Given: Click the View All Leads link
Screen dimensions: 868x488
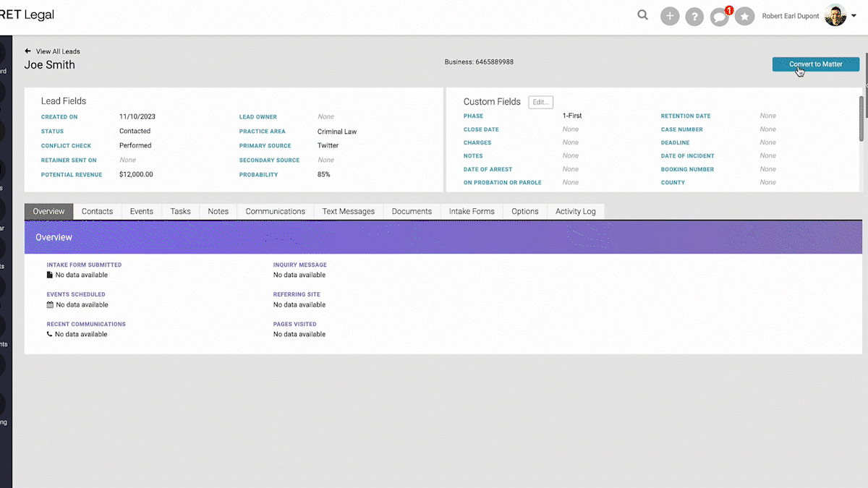Looking at the screenshot, I should coord(58,51).
